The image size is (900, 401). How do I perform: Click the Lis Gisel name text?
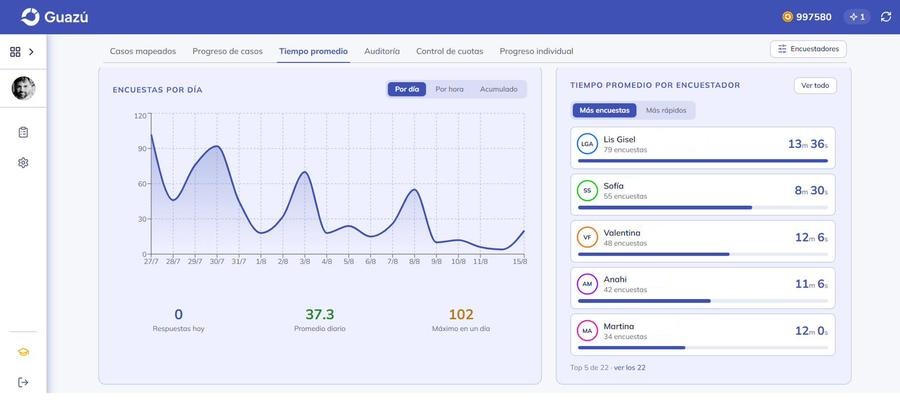(x=619, y=139)
